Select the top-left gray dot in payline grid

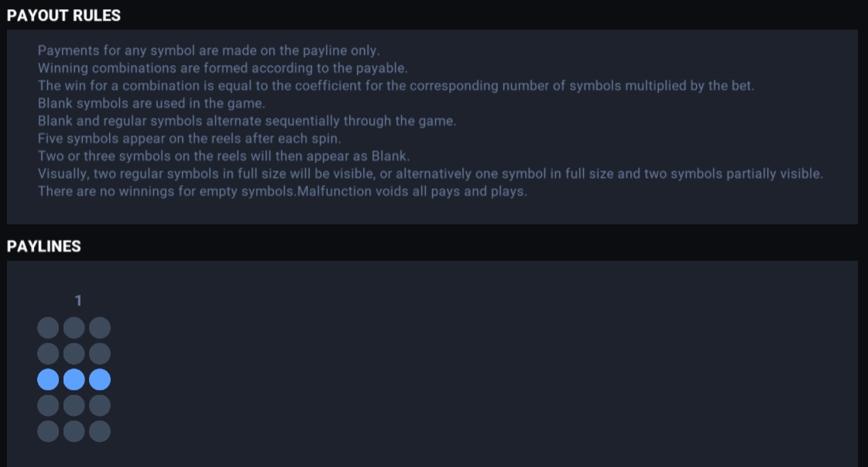[48, 328]
